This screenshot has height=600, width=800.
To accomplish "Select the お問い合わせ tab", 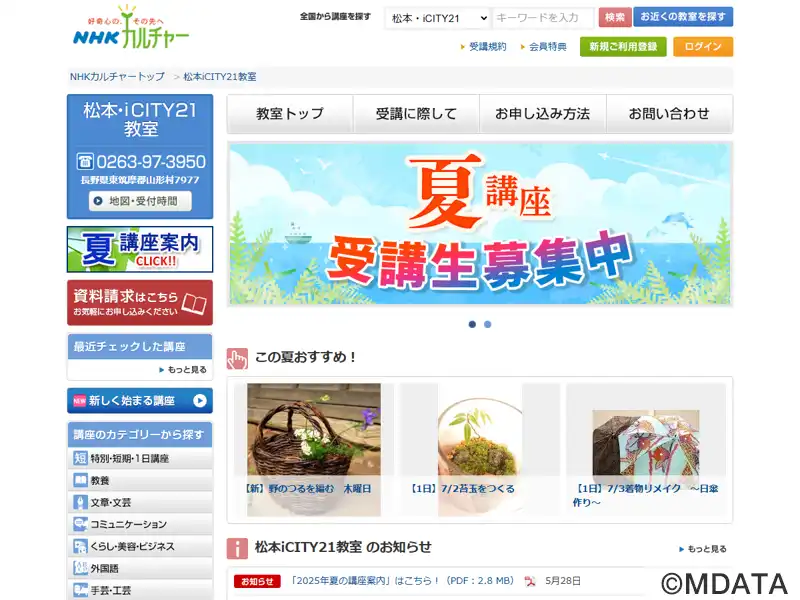I will click(x=669, y=114).
